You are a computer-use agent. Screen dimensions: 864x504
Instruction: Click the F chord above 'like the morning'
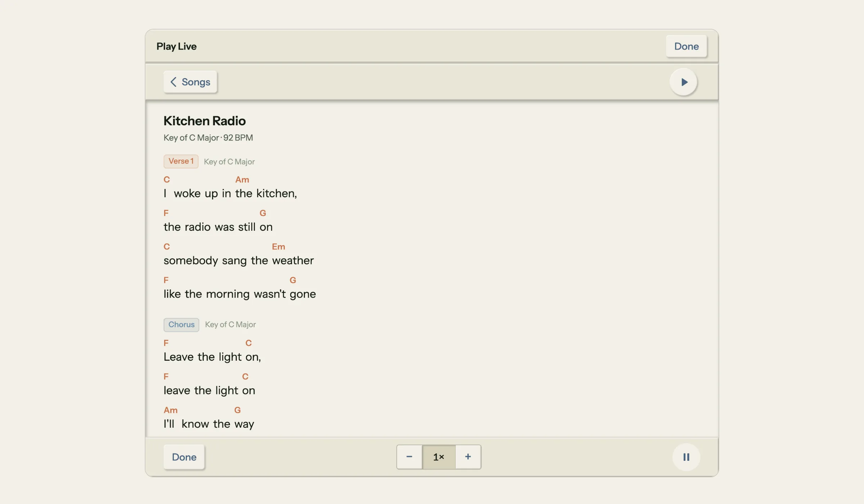click(x=166, y=280)
